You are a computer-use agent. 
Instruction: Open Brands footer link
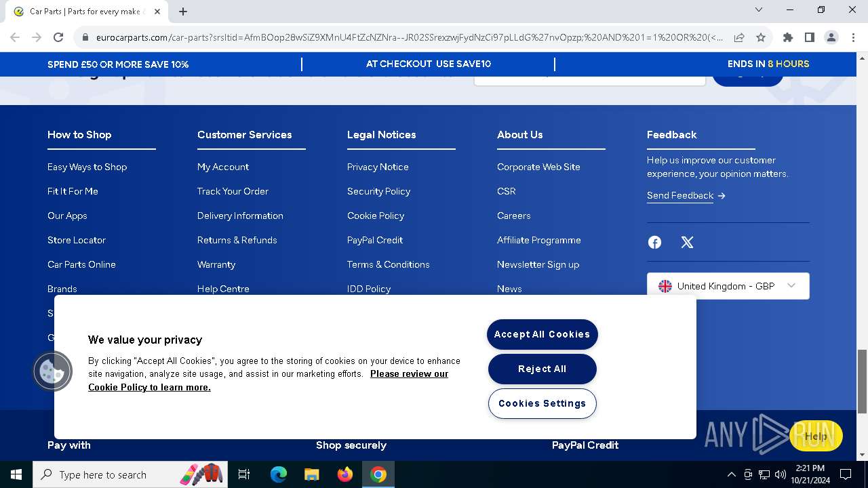[x=62, y=289]
